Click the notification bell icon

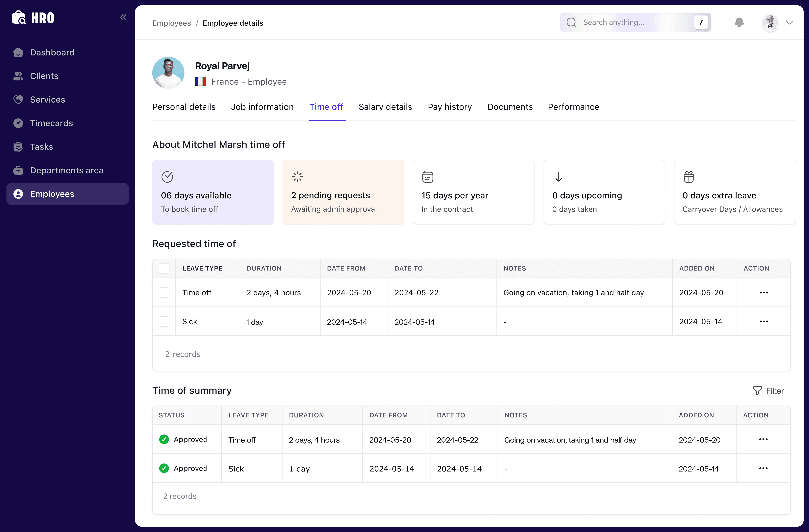[739, 23]
